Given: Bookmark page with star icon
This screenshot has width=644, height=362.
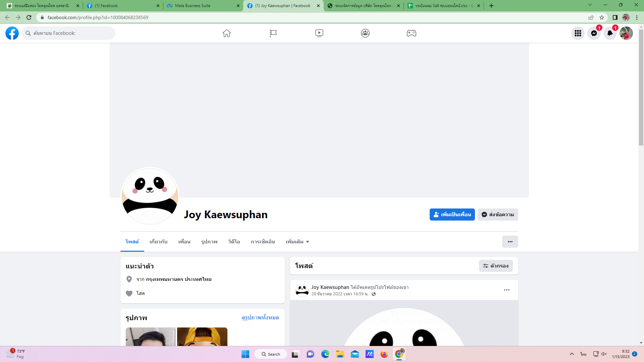Looking at the screenshot, I should click(x=602, y=17).
